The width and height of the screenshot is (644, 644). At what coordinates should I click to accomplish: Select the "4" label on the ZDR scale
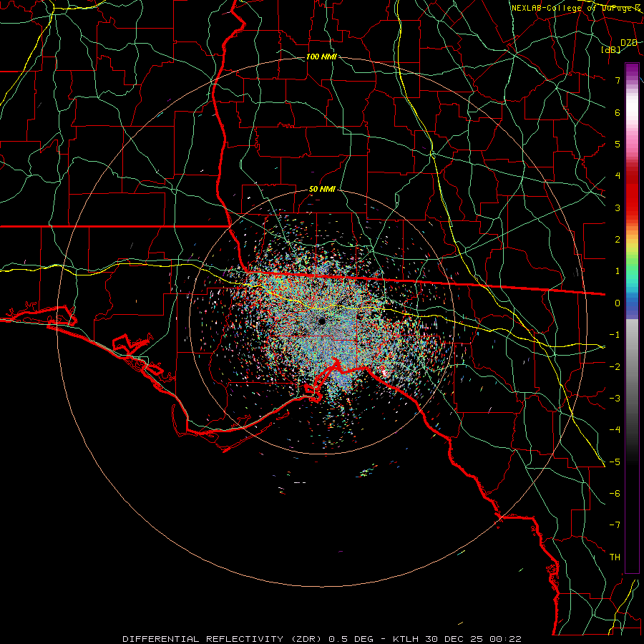[x=618, y=176]
